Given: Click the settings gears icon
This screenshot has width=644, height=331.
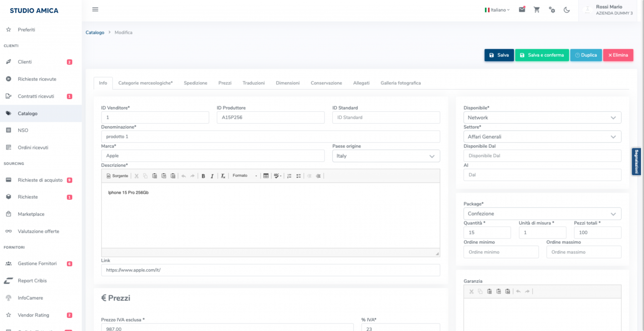Looking at the screenshot, I should 552,10.
